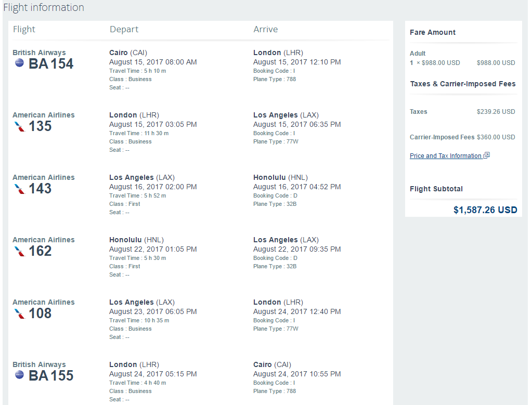This screenshot has height=405, width=532.
Task: Click 'August 16, 2017 04:52 PM' arrival time
Action: (x=297, y=187)
